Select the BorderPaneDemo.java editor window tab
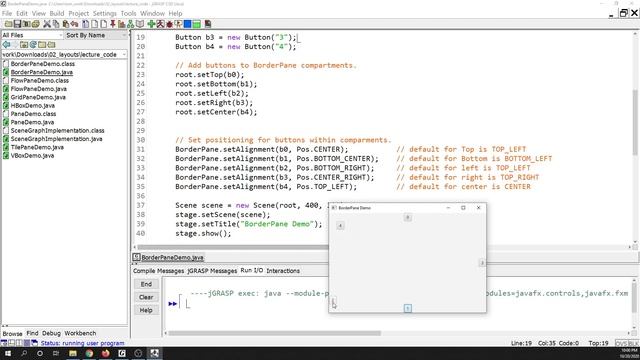Viewport: 640px width, 360px height. point(168,257)
